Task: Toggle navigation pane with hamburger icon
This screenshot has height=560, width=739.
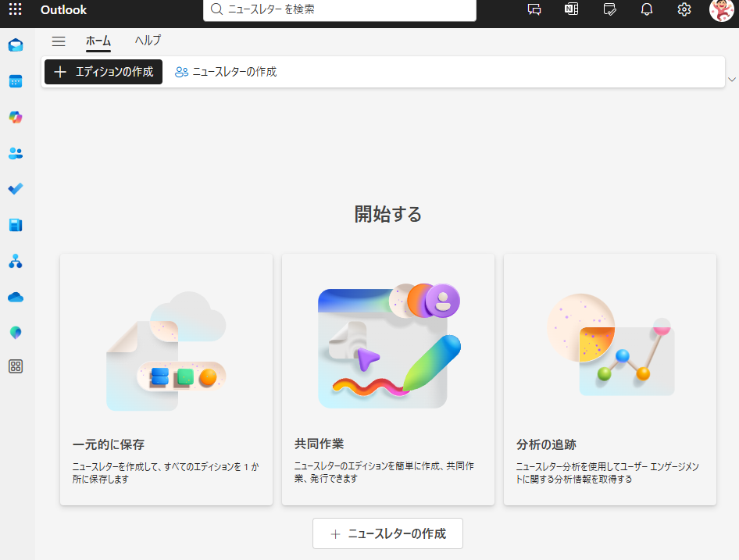Action: click(x=59, y=41)
